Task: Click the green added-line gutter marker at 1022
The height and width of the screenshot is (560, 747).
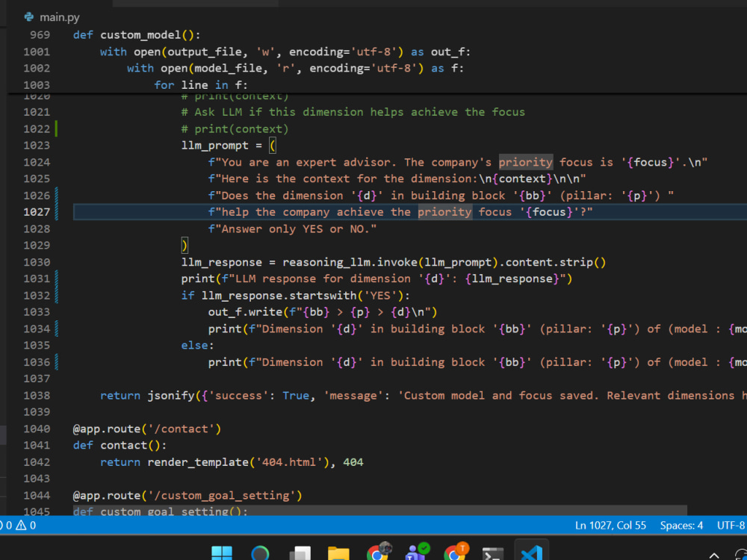Action: point(56,128)
